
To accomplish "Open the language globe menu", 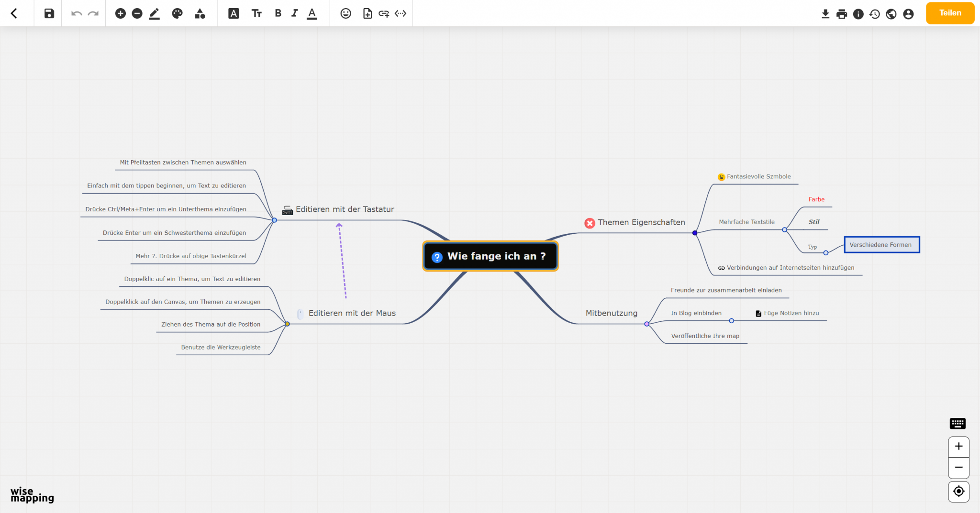I will tap(891, 14).
